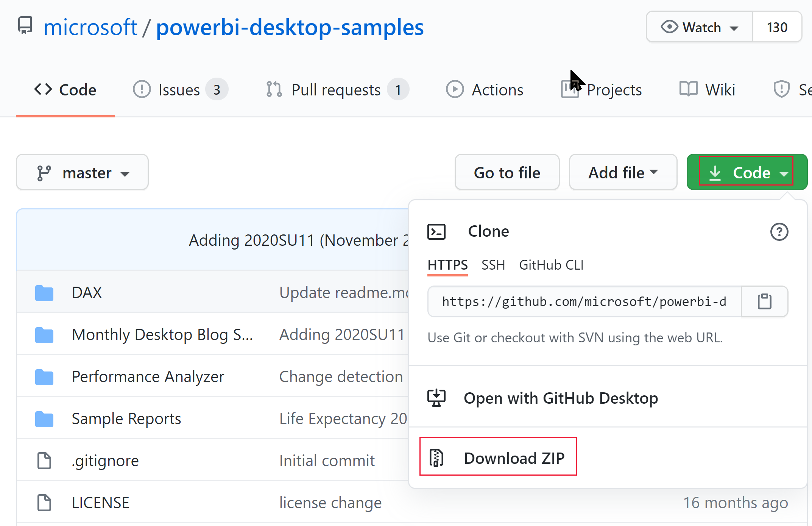Screen dimensions: 812x526
Task: Expand the Code dropdown menu
Action: click(x=747, y=172)
